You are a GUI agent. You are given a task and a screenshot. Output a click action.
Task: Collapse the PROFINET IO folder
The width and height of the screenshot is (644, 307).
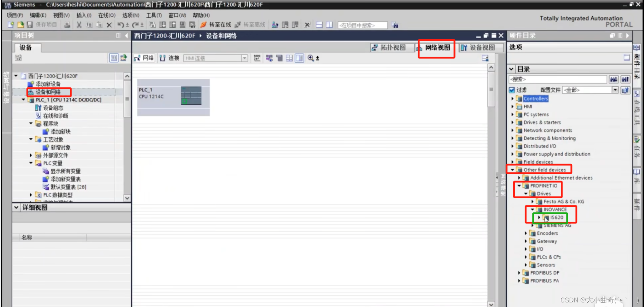519,186
